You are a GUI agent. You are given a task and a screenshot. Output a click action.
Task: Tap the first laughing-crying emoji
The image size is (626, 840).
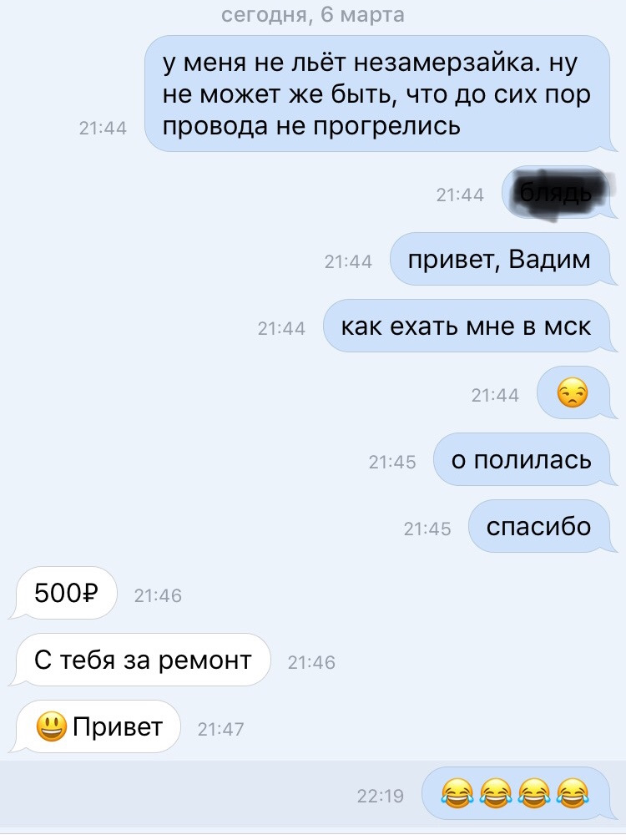[457, 793]
